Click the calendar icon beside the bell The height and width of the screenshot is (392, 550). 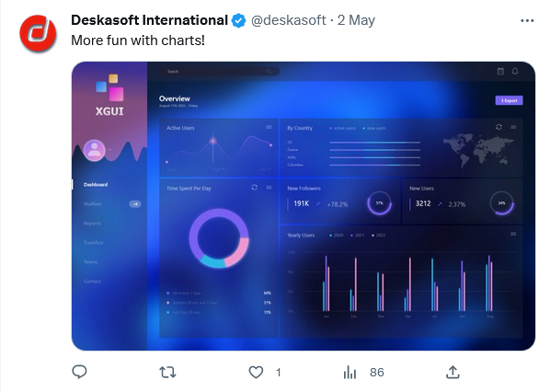(500, 71)
